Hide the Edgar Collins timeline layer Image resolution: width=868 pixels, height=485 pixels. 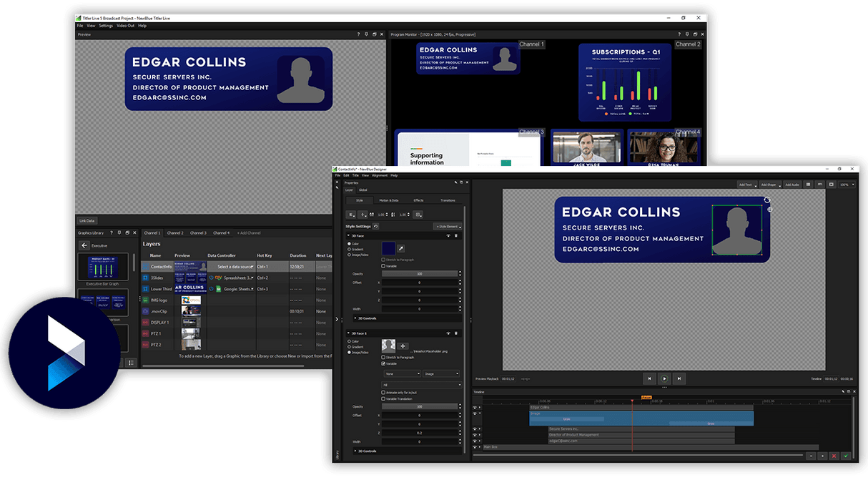point(475,407)
